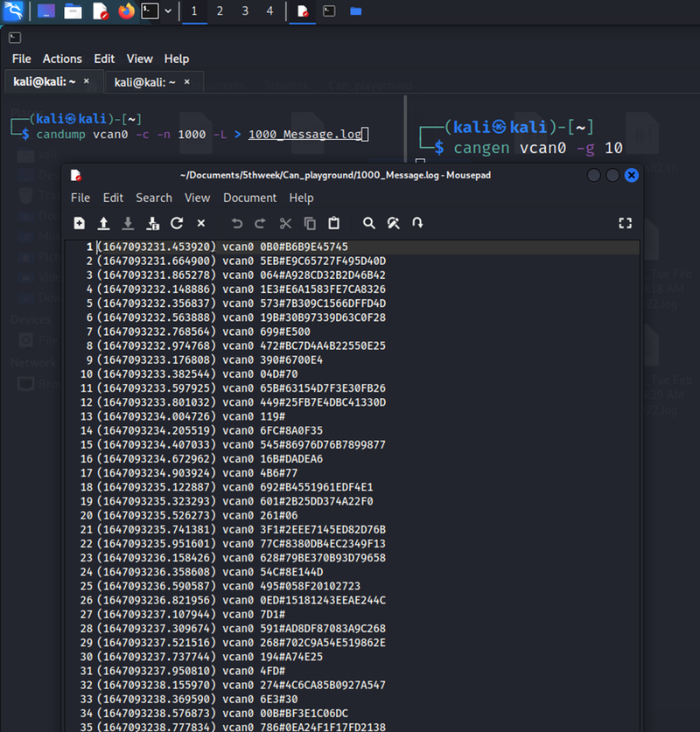Open Mousepad's Document menu

tap(250, 198)
